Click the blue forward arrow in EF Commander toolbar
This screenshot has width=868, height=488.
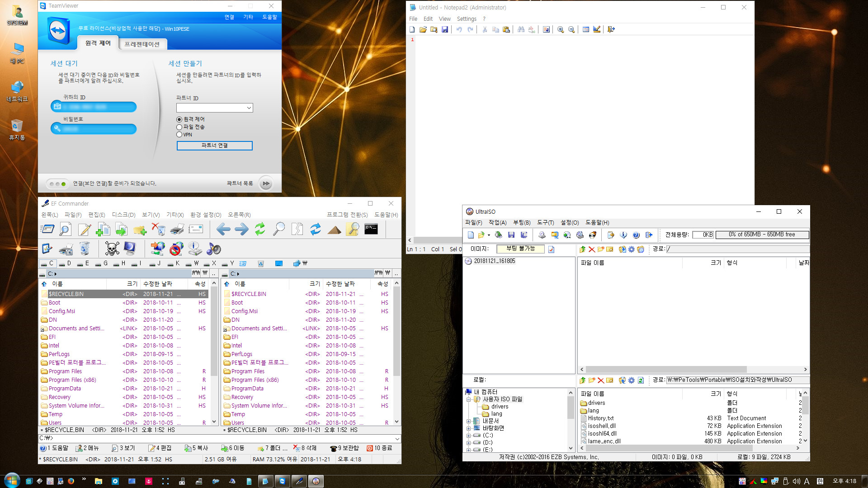tap(241, 230)
